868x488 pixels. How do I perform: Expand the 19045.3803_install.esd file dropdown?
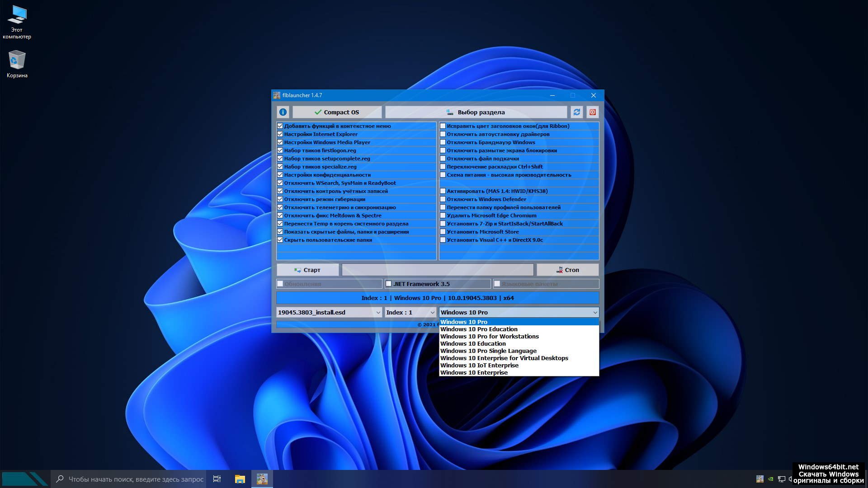378,312
